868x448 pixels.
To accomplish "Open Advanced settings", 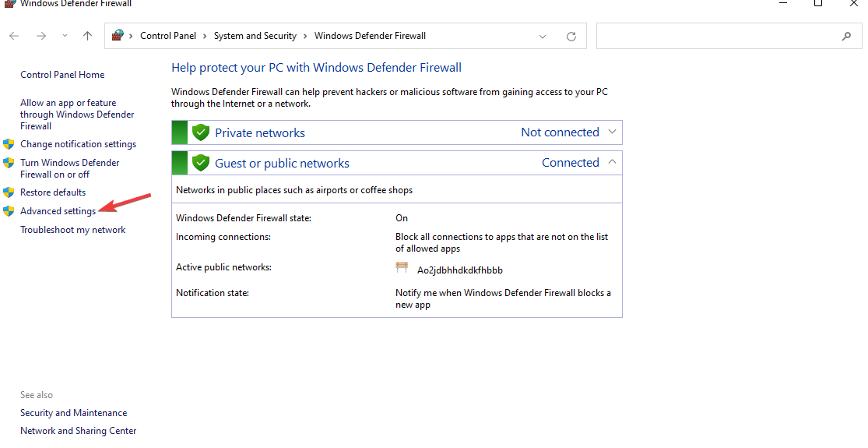I will pos(58,211).
